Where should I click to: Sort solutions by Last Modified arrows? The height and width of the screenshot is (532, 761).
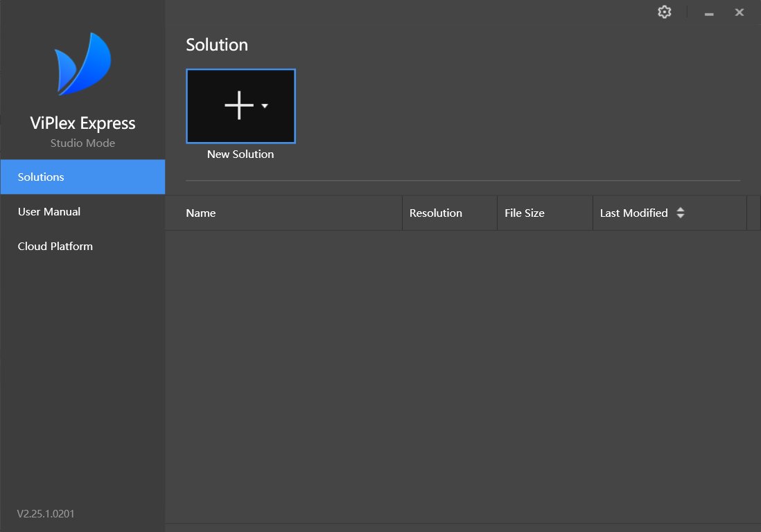click(x=681, y=213)
